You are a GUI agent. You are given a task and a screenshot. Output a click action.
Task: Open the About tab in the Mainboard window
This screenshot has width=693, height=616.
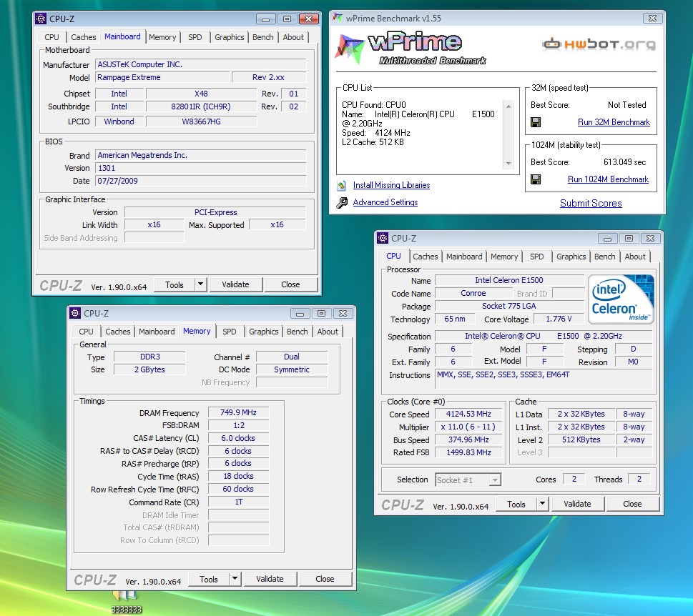[x=293, y=37]
